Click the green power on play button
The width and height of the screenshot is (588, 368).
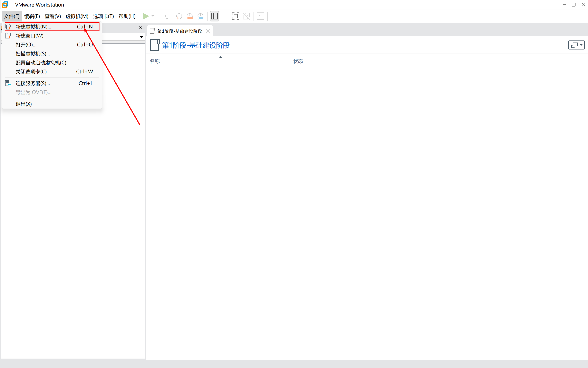click(146, 16)
